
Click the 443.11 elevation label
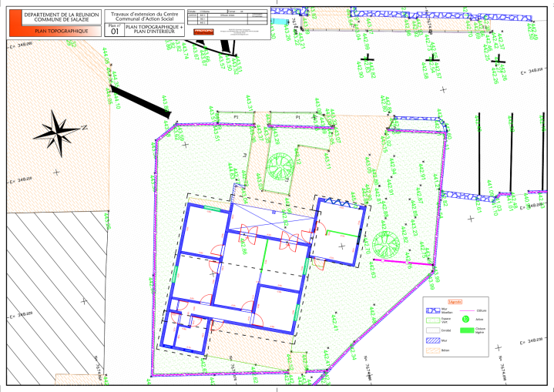click(327, 161)
